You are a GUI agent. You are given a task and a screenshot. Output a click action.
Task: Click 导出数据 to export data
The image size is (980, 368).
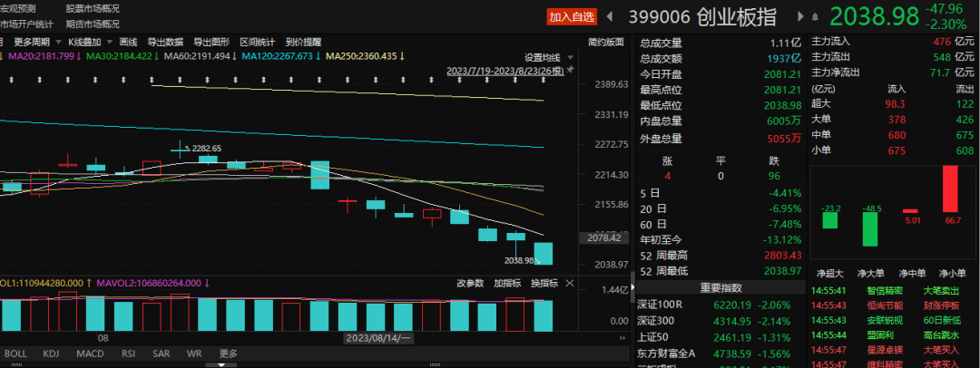(x=165, y=42)
